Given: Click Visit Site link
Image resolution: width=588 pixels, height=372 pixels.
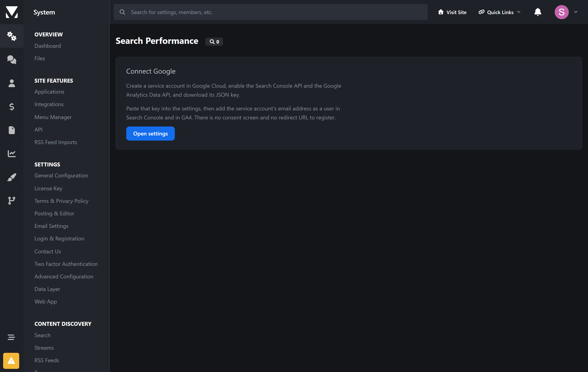Looking at the screenshot, I should coord(452,12).
